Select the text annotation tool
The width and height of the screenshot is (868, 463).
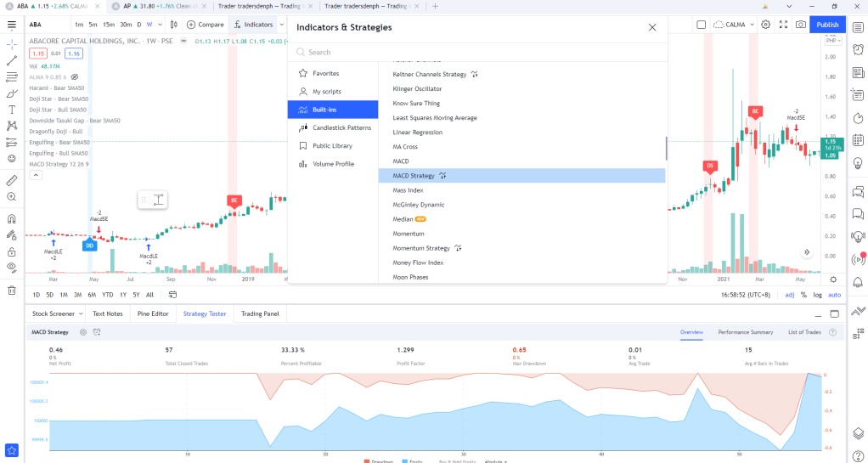pyautogui.click(x=12, y=110)
